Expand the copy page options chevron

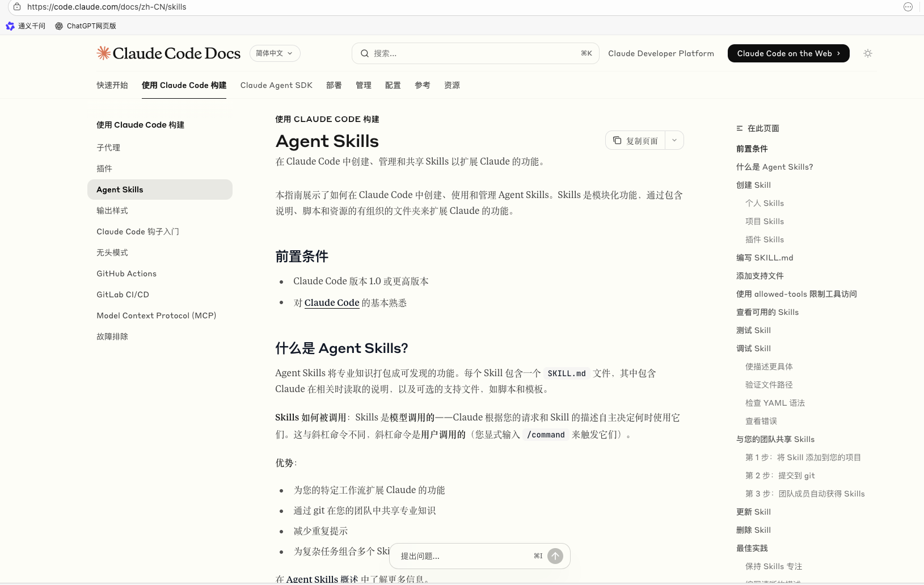click(x=674, y=140)
